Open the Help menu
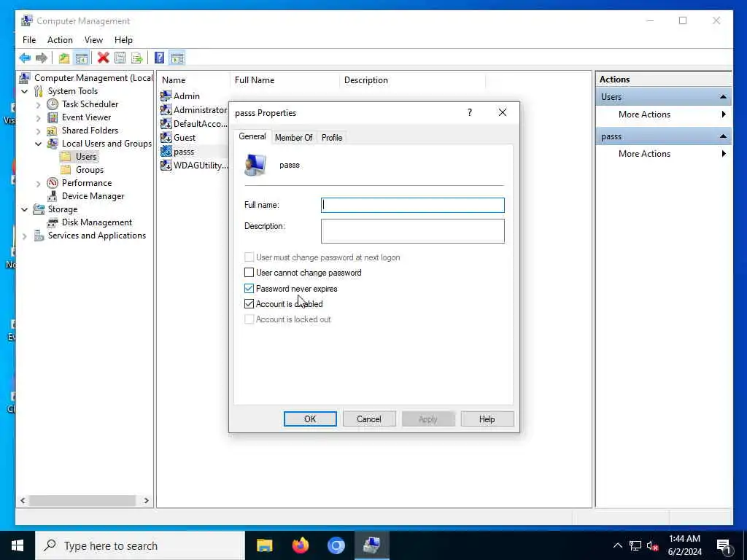The height and width of the screenshot is (560, 747). pyautogui.click(x=123, y=40)
